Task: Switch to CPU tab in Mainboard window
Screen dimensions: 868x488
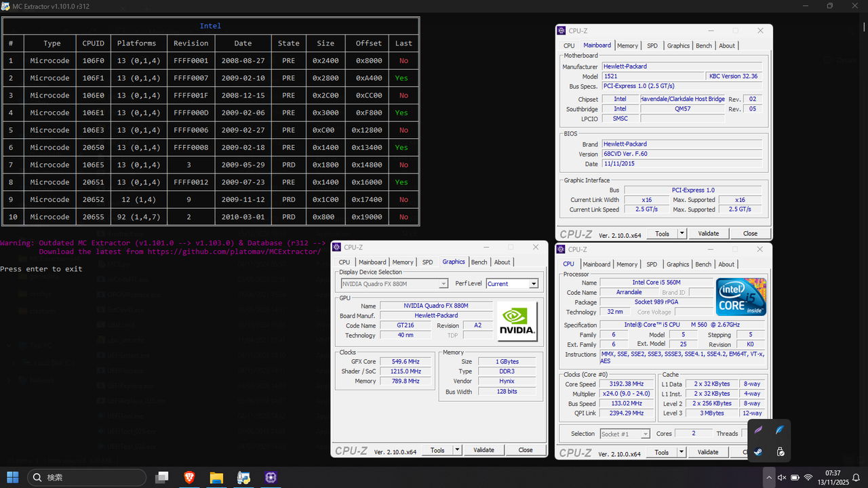Action: coord(569,46)
